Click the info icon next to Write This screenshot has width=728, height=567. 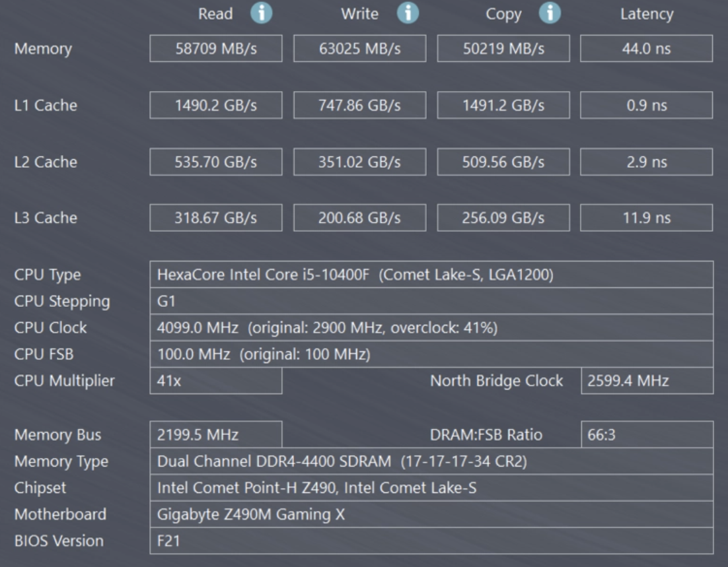click(x=408, y=13)
